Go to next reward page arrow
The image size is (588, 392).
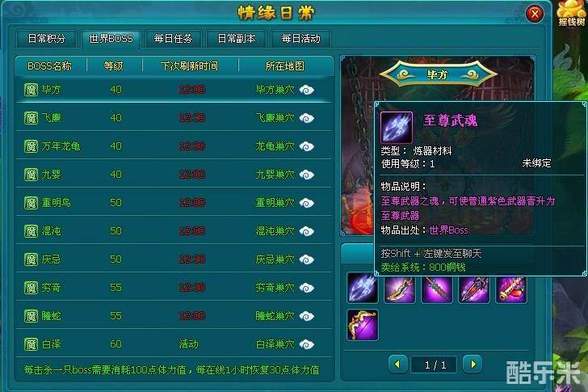coord(472,364)
